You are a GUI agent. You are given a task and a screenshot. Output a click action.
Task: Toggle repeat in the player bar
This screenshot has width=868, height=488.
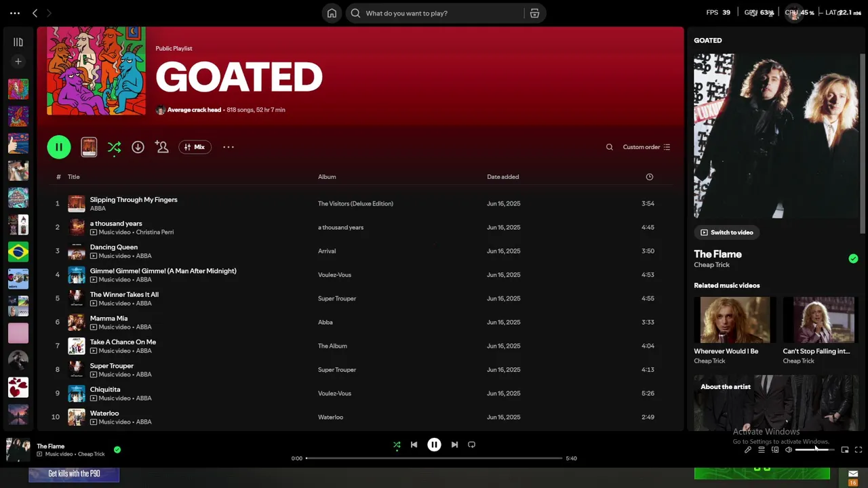click(471, 445)
